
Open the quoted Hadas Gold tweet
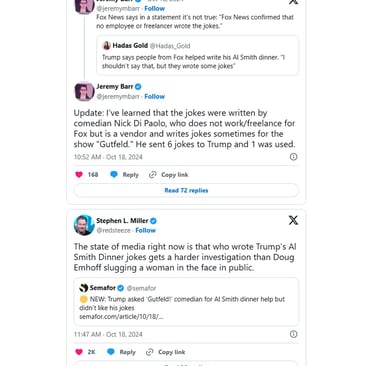point(198,55)
